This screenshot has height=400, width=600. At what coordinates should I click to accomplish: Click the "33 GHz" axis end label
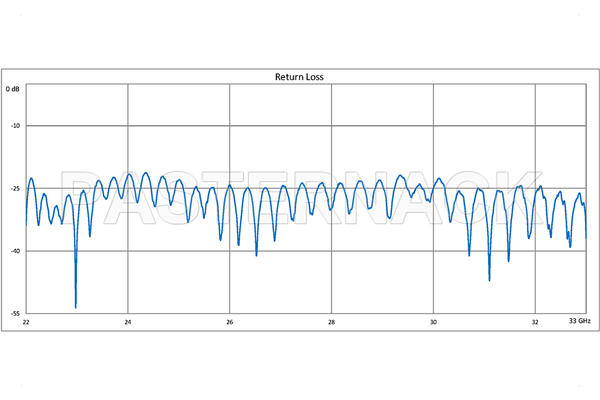pyautogui.click(x=580, y=322)
